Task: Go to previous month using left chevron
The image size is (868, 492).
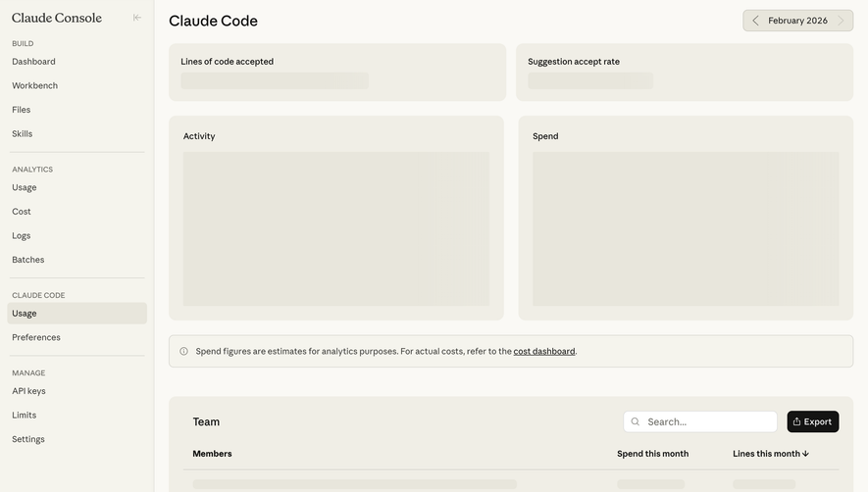Action: pyautogui.click(x=755, y=21)
